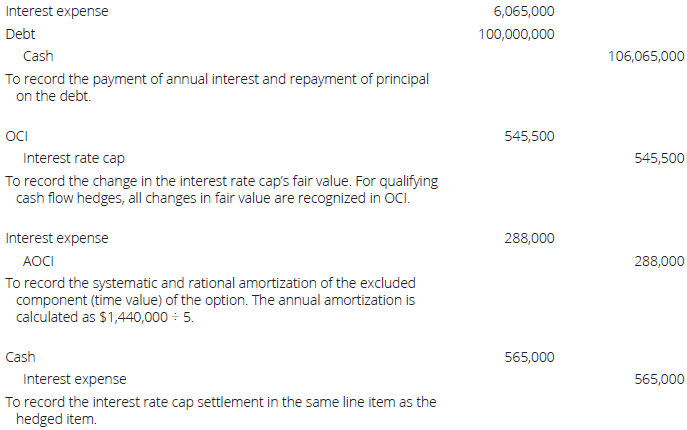This screenshot has width=687, height=430.
Task: Click the 565,000 debit amount beside Cash
Action: 530,357
